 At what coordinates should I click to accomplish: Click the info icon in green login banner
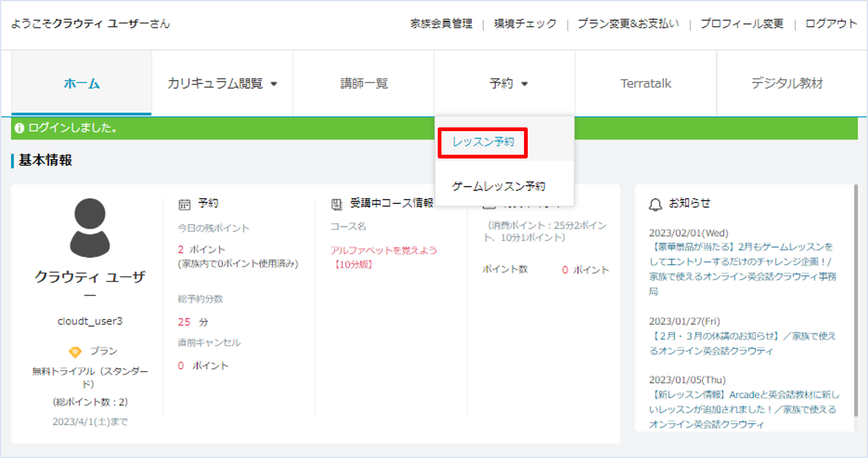click(x=19, y=129)
